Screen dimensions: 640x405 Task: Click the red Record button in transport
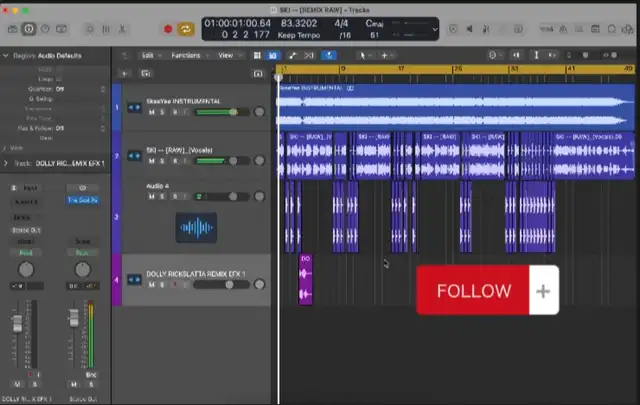click(x=166, y=30)
